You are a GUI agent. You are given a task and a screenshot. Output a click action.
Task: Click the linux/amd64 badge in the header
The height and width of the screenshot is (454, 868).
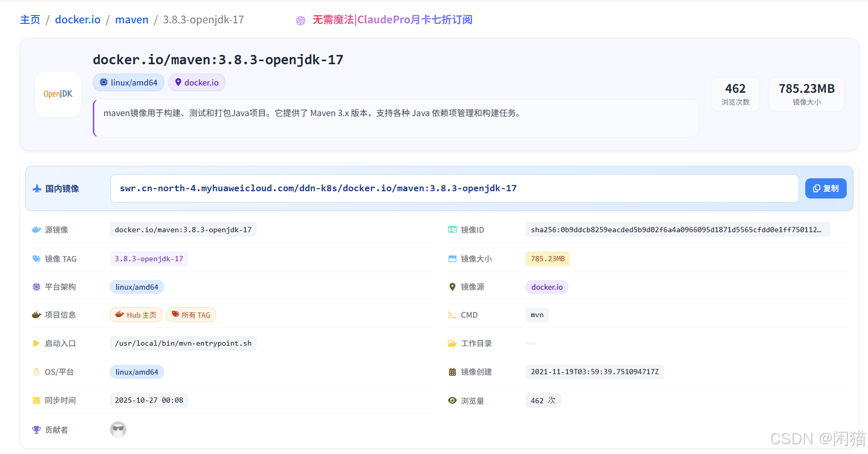[x=129, y=82]
